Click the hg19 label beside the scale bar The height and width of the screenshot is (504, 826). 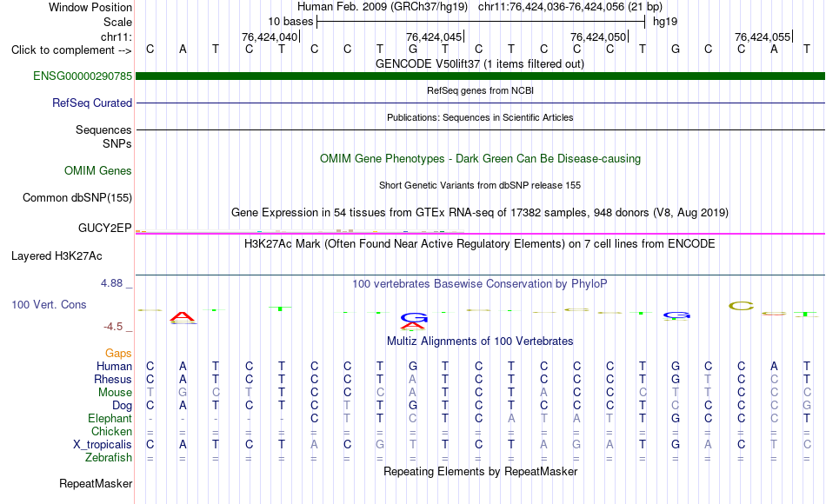pos(665,22)
